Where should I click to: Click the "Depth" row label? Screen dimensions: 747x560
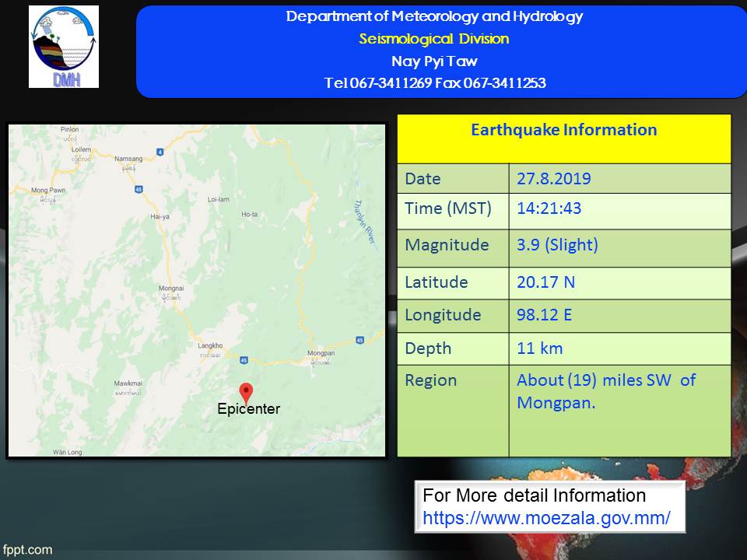tap(428, 348)
